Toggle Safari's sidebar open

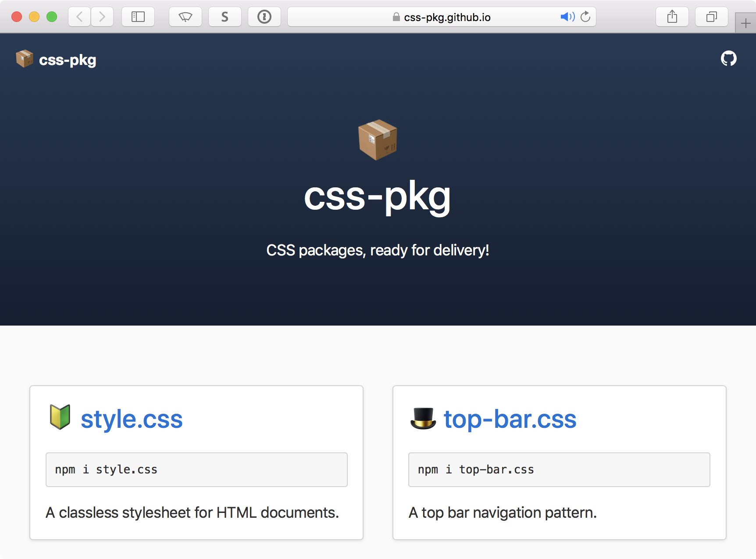(x=138, y=17)
